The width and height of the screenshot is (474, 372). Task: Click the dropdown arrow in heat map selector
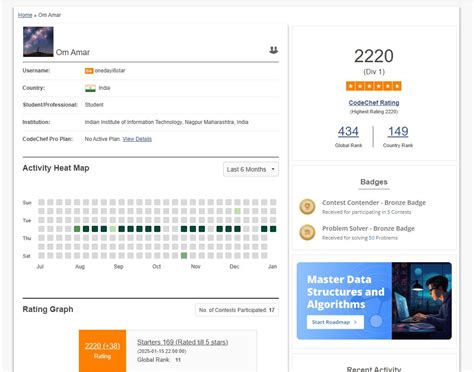coord(273,169)
